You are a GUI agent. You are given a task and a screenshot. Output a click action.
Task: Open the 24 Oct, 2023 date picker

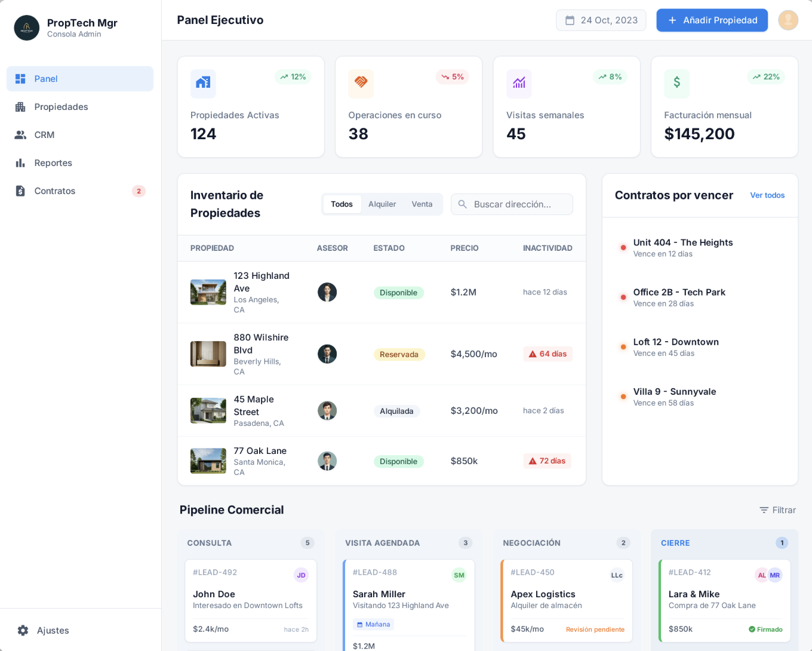(601, 20)
